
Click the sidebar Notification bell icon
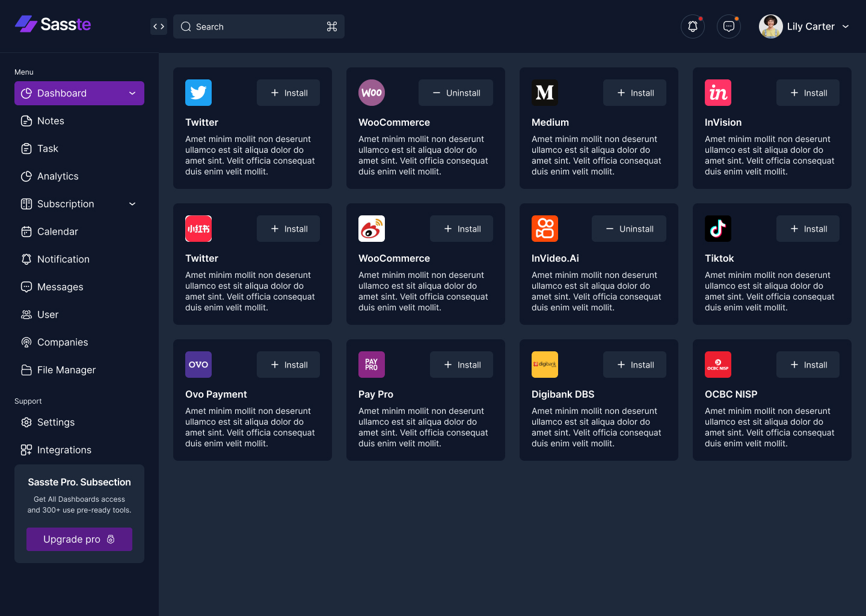26,259
